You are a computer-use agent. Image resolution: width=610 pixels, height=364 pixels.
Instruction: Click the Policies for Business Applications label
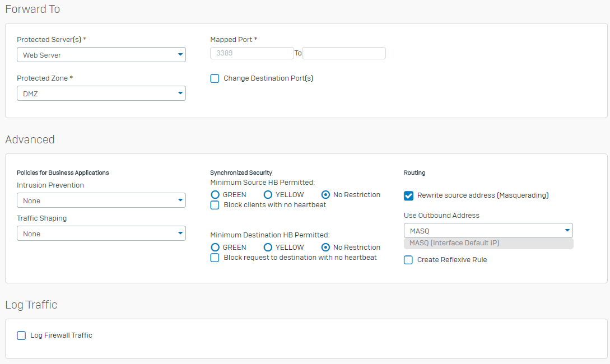pos(63,172)
